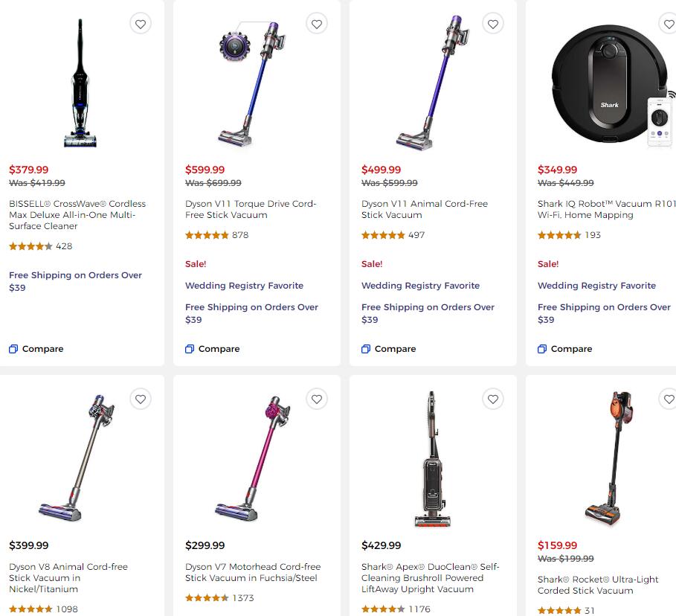
Task: Open Shark Apex DuoClean Upright Vacuum link
Action: click(x=430, y=577)
